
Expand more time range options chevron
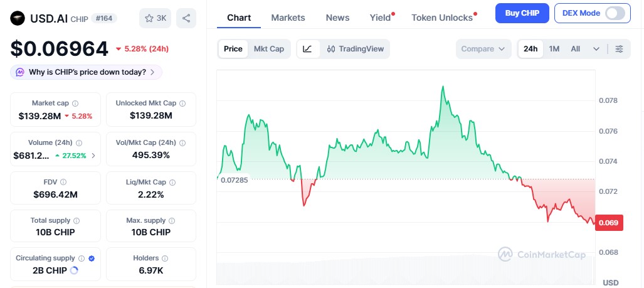click(x=596, y=49)
